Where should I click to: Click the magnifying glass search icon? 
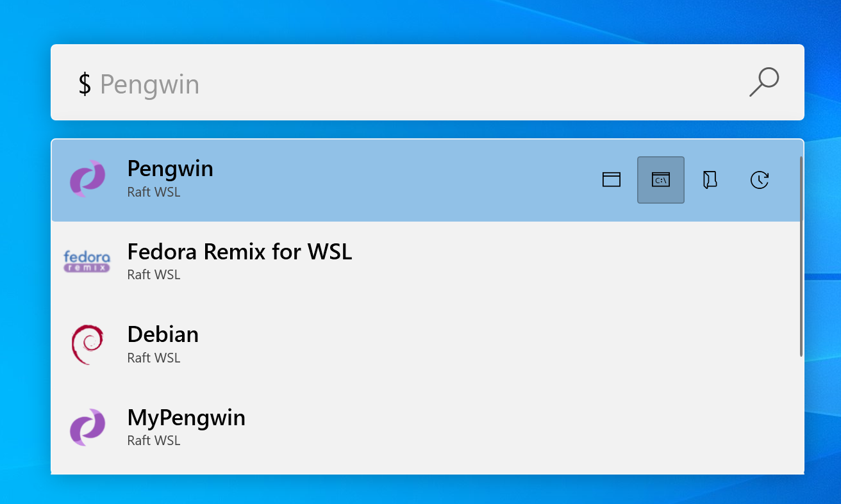[764, 82]
